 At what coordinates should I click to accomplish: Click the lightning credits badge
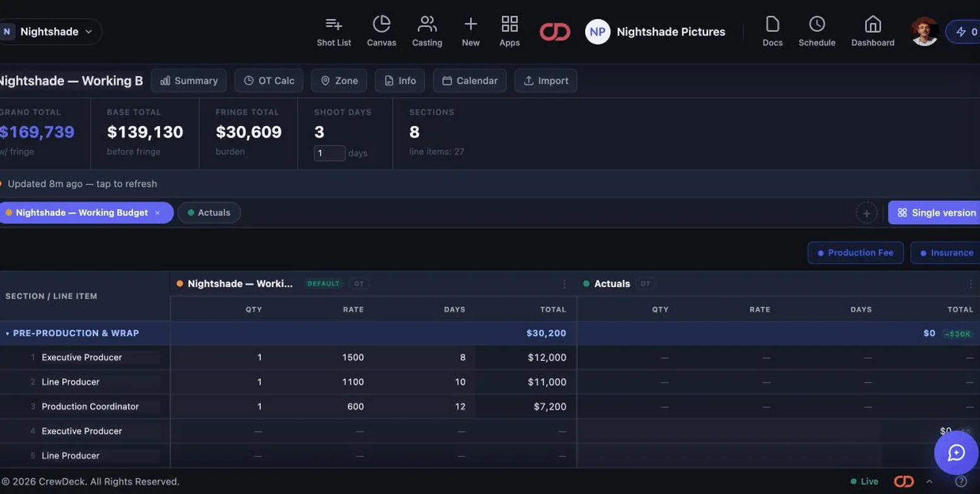point(964,32)
